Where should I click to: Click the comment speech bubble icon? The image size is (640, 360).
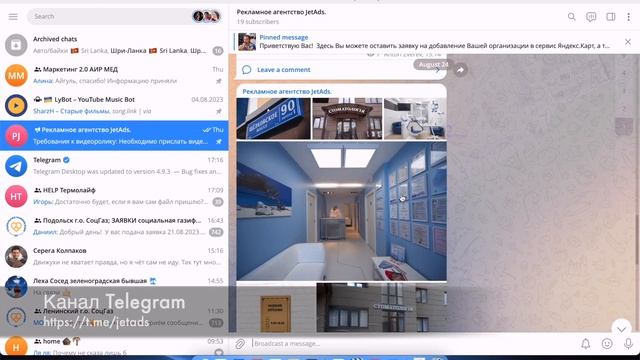click(247, 70)
